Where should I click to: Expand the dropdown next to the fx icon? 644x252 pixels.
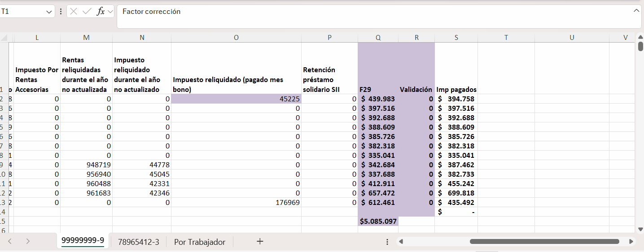(110, 12)
